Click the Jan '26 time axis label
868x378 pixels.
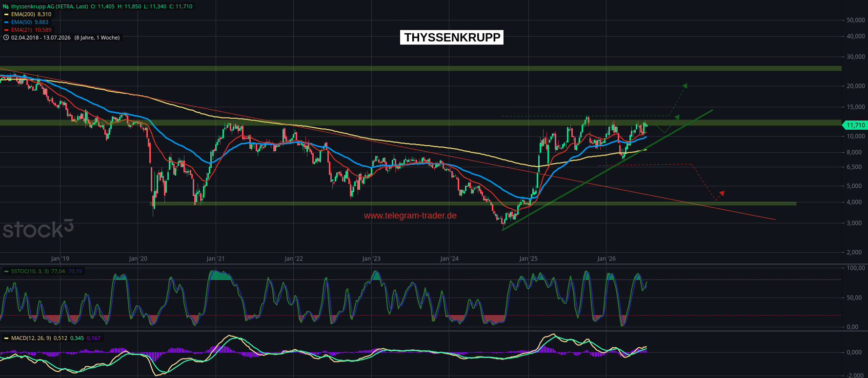pyautogui.click(x=606, y=259)
